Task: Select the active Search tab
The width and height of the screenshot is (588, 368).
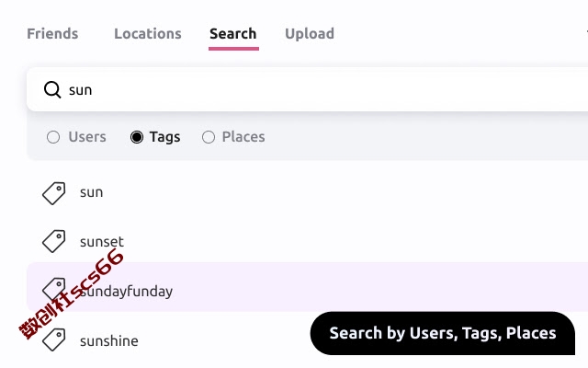Action: point(233,34)
